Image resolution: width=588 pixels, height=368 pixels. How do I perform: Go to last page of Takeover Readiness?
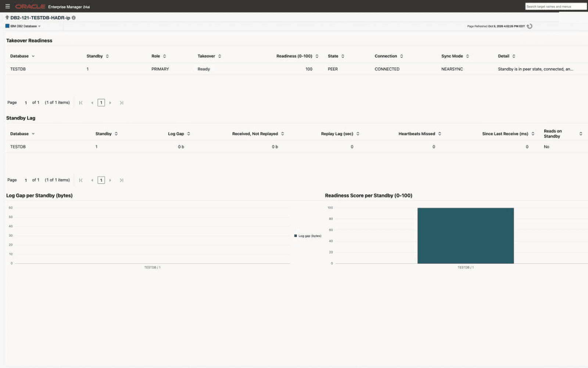(x=121, y=103)
